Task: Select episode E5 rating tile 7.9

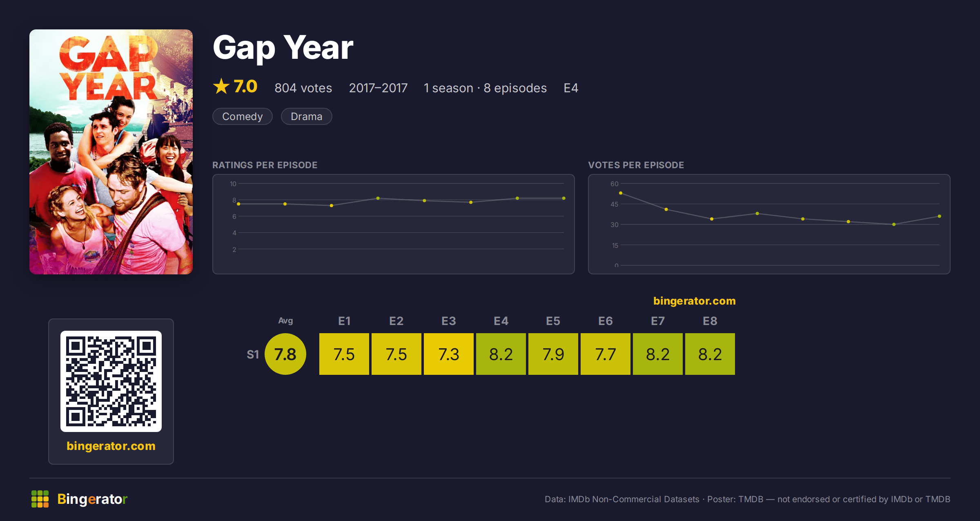Action: click(553, 354)
